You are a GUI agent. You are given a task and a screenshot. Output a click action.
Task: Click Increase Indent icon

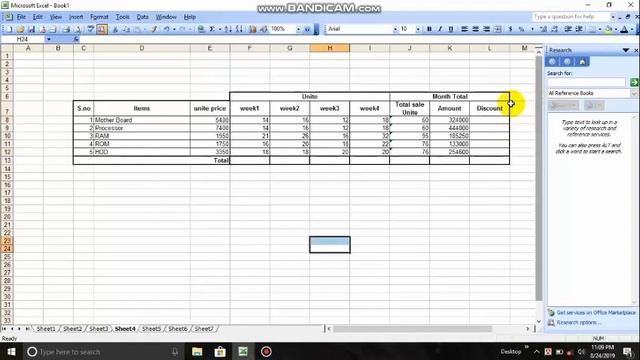579,29
